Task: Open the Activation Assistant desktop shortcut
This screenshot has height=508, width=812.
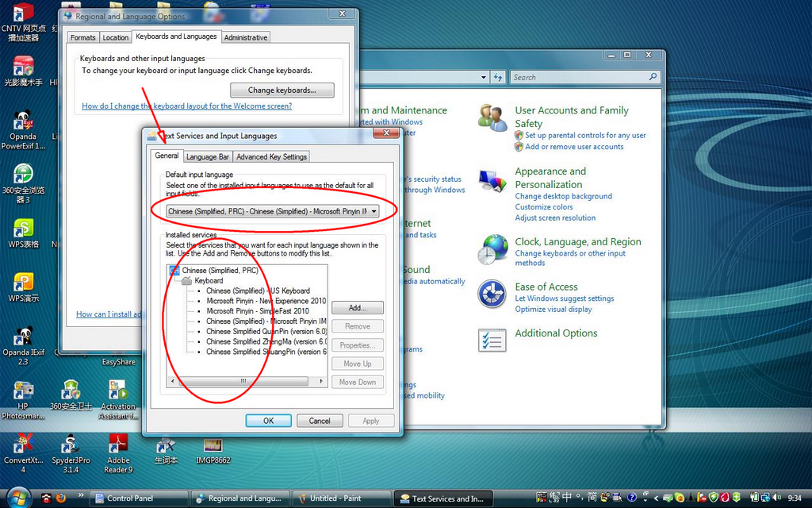Action: [x=118, y=400]
